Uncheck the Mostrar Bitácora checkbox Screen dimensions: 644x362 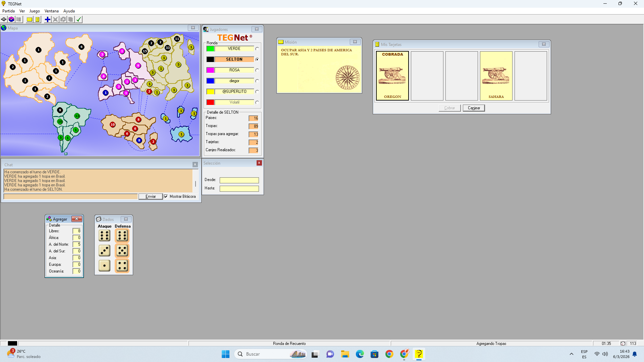(166, 196)
